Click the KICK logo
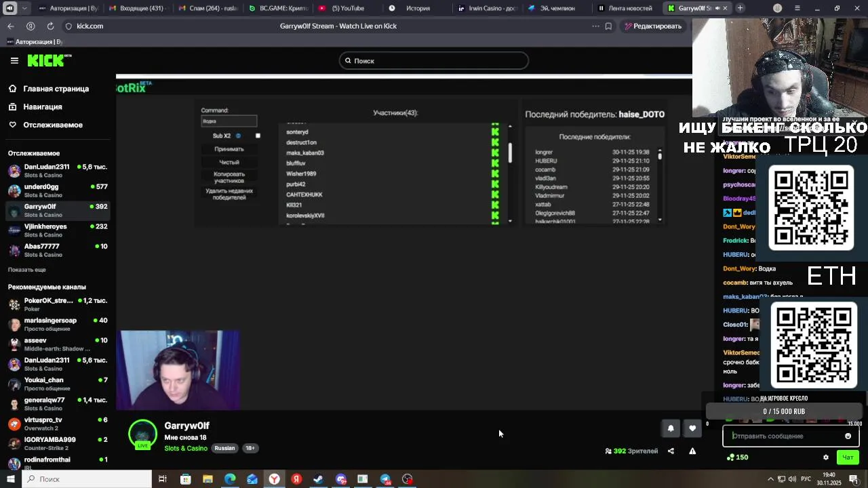This screenshot has width=868, height=488. (x=49, y=60)
